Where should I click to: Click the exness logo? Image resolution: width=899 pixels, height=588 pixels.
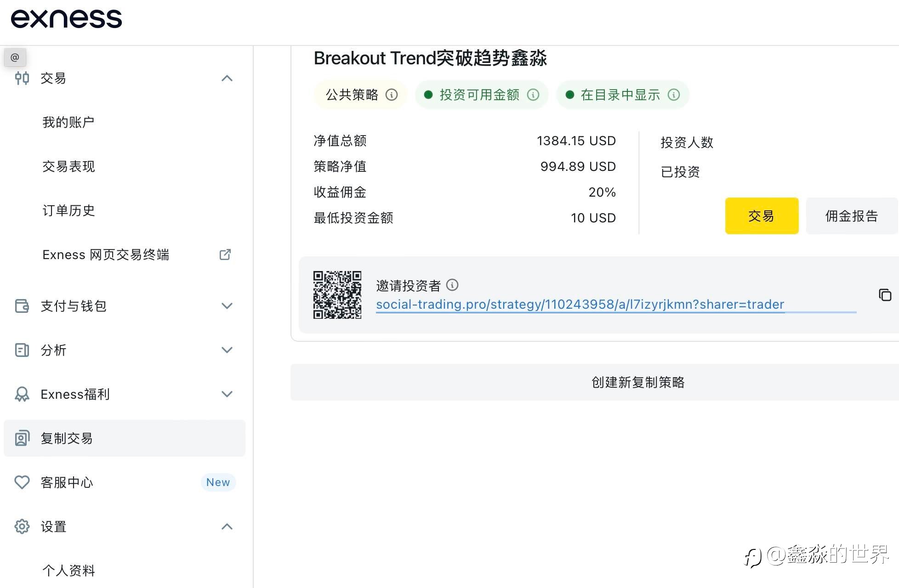(x=67, y=19)
